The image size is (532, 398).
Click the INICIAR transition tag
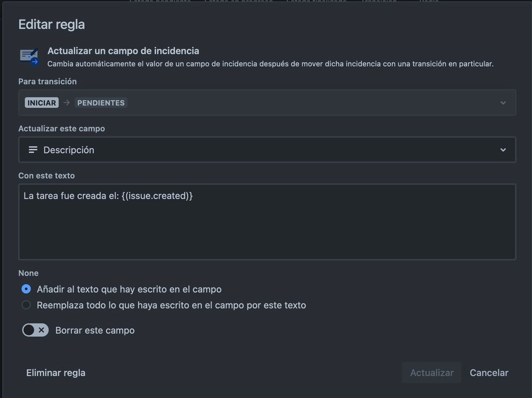pyautogui.click(x=42, y=102)
